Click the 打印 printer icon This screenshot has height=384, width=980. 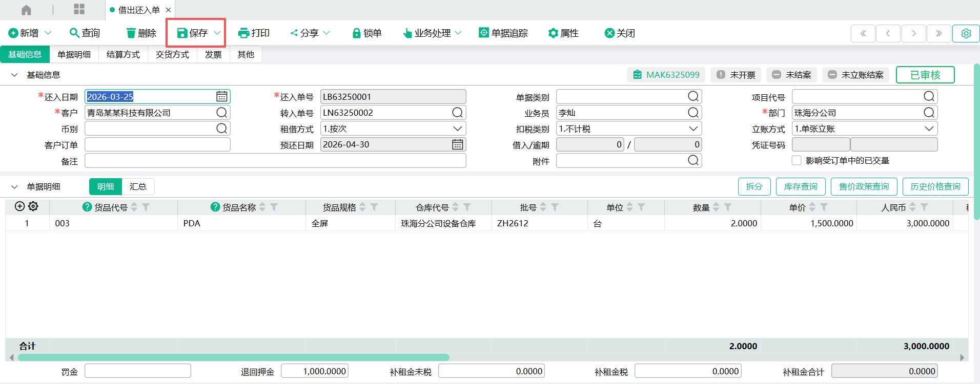243,33
